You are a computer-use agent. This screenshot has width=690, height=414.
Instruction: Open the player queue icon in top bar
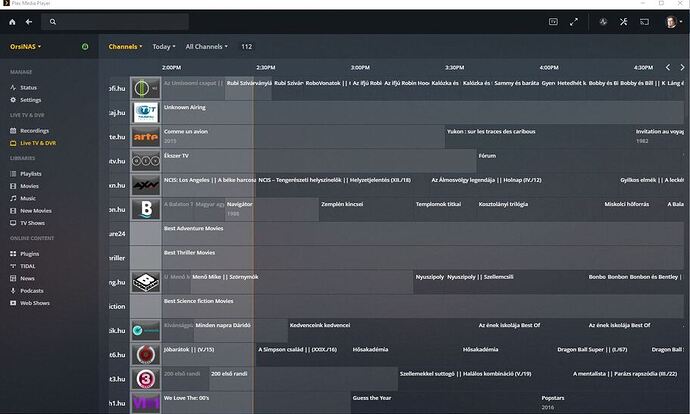point(553,22)
